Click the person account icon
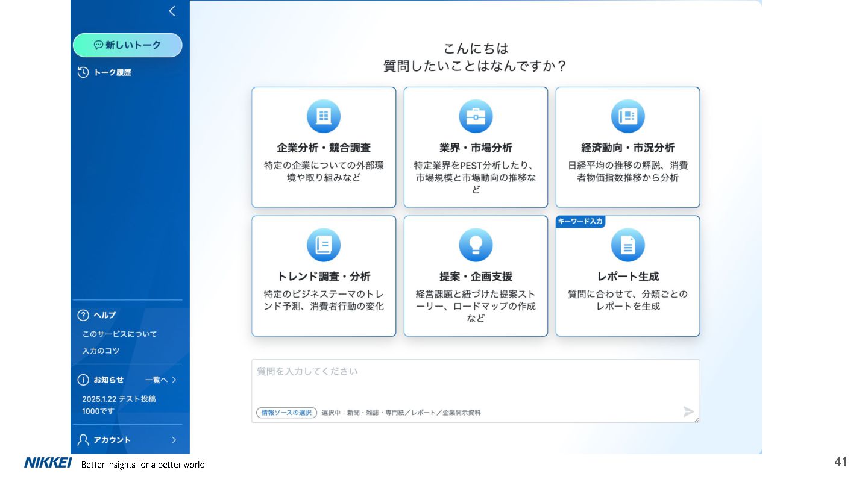This screenshot has height=488, width=868. pyautogui.click(x=83, y=440)
